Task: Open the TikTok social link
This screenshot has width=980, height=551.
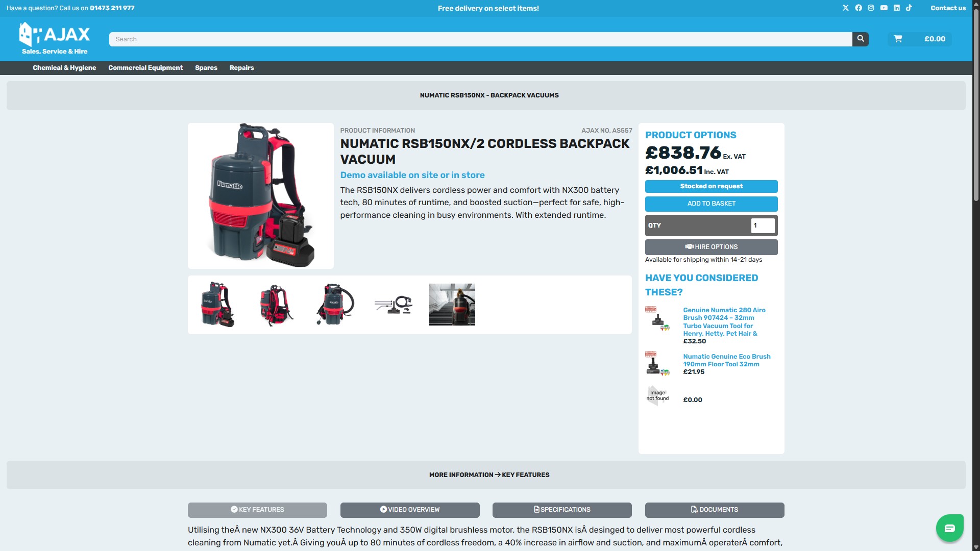Action: [909, 8]
